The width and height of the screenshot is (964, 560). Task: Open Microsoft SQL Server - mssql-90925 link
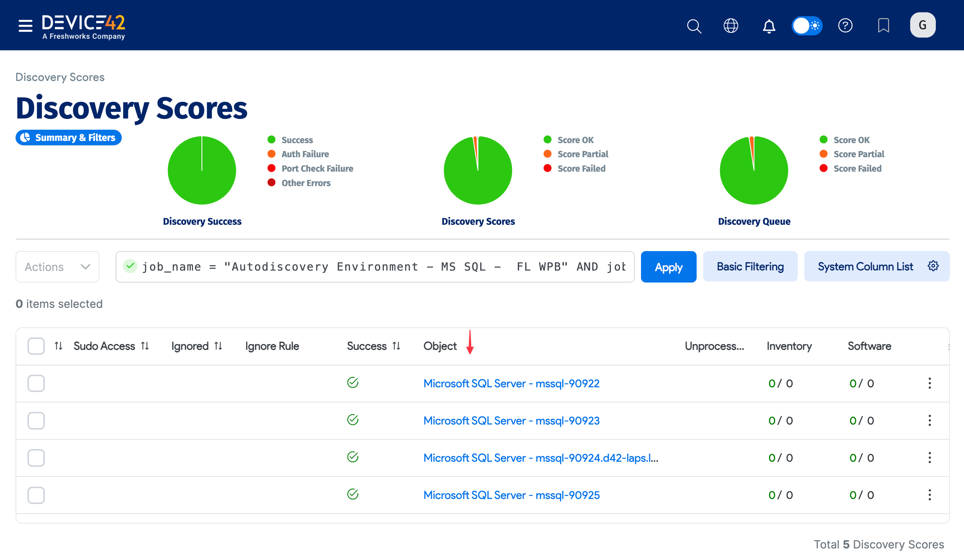click(x=511, y=495)
